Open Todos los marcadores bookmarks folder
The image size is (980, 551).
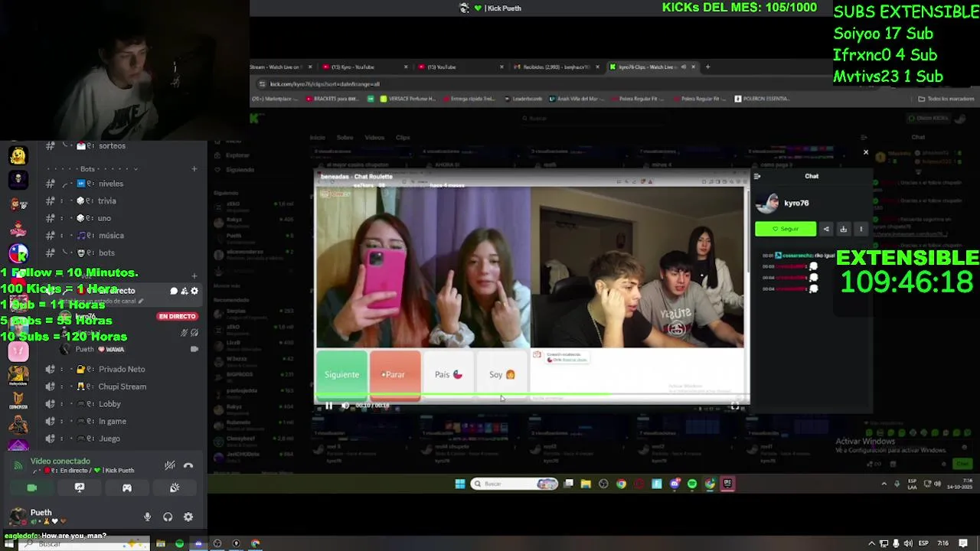coord(946,99)
